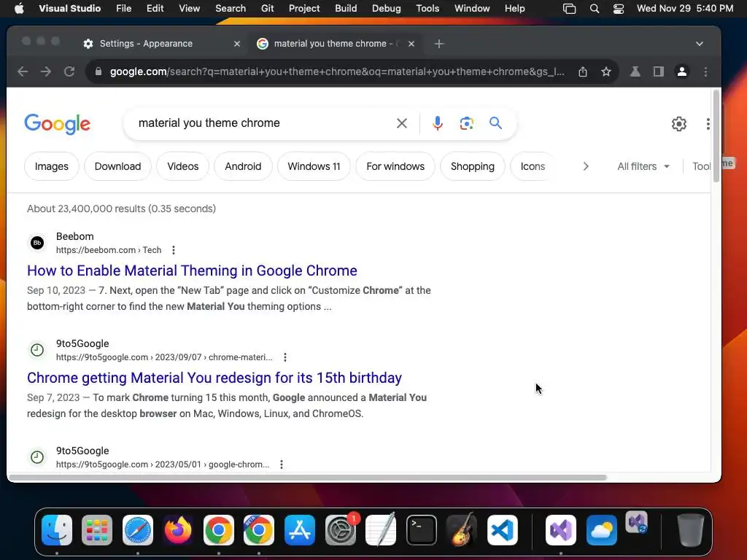Viewport: 747px width, 560px height.
Task: Open Visual Studio Code from the dock
Action: pos(503,530)
